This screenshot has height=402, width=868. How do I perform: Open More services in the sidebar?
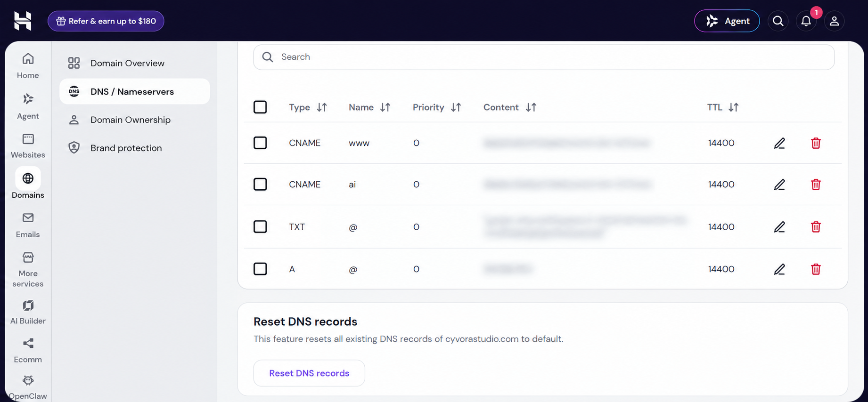pos(28,270)
